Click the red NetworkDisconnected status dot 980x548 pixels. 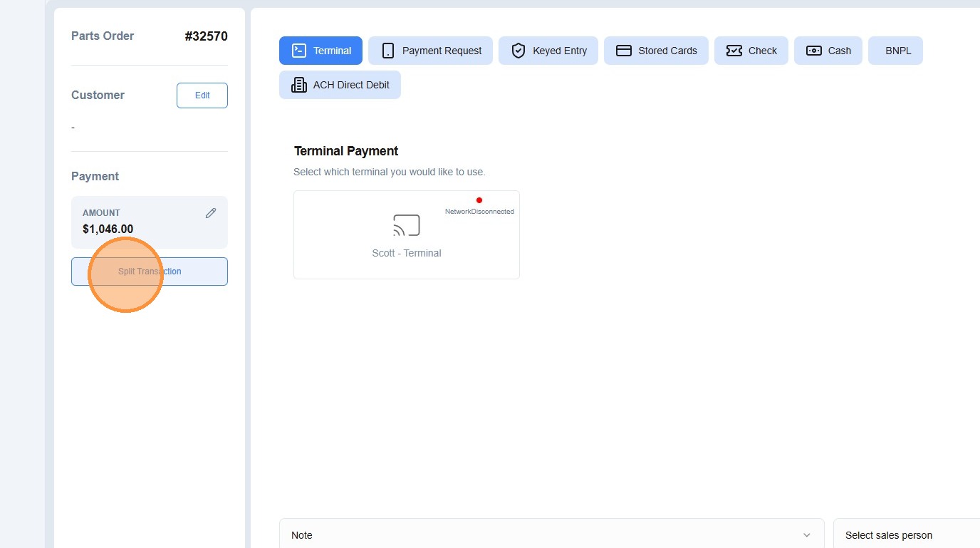[479, 200]
